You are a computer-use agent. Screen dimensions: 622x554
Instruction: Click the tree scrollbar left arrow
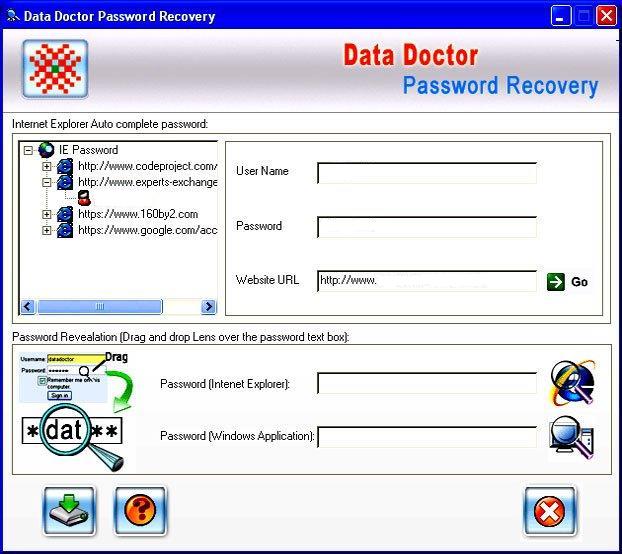pyautogui.click(x=28, y=307)
